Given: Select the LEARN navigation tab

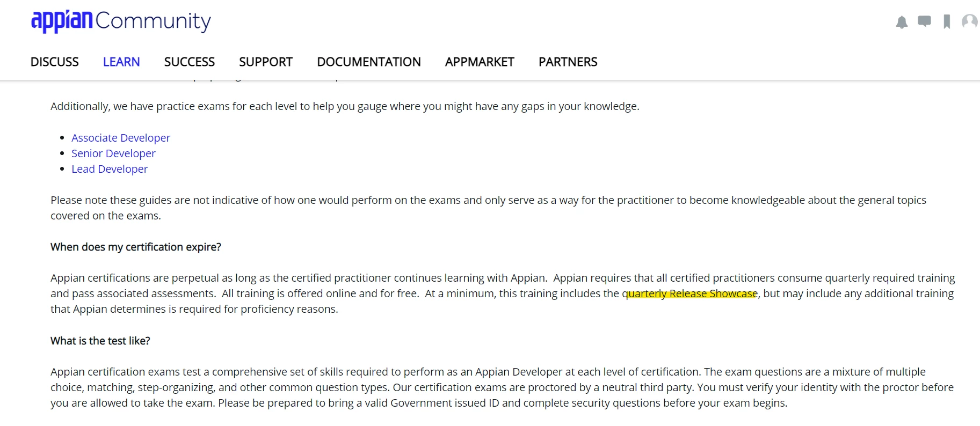Looking at the screenshot, I should point(121,62).
